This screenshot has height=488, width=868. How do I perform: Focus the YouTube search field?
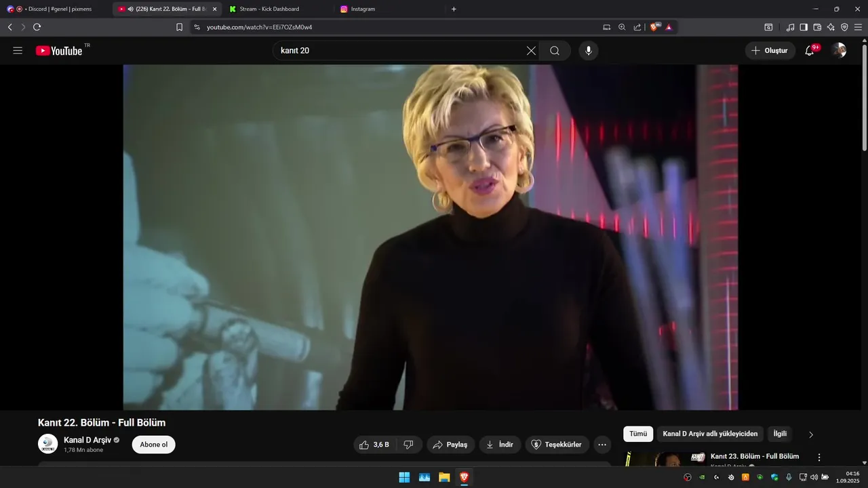[400, 51]
